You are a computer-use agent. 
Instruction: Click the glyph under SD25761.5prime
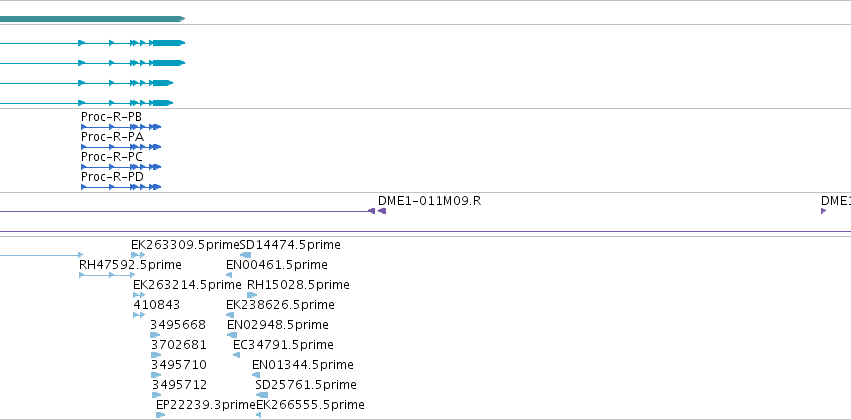click(x=262, y=395)
